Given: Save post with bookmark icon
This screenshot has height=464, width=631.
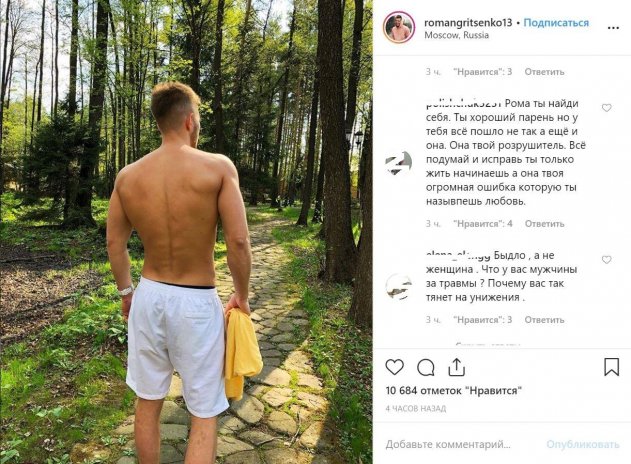Looking at the screenshot, I should click(x=611, y=367).
